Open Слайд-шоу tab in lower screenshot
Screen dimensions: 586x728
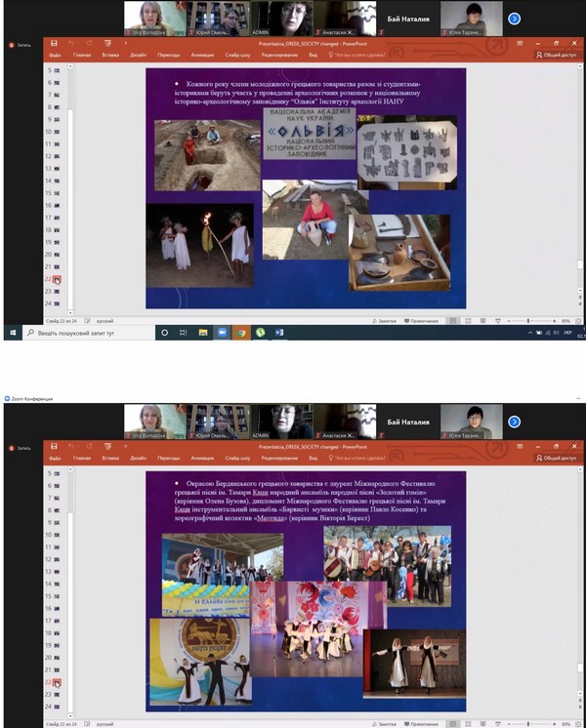237,458
